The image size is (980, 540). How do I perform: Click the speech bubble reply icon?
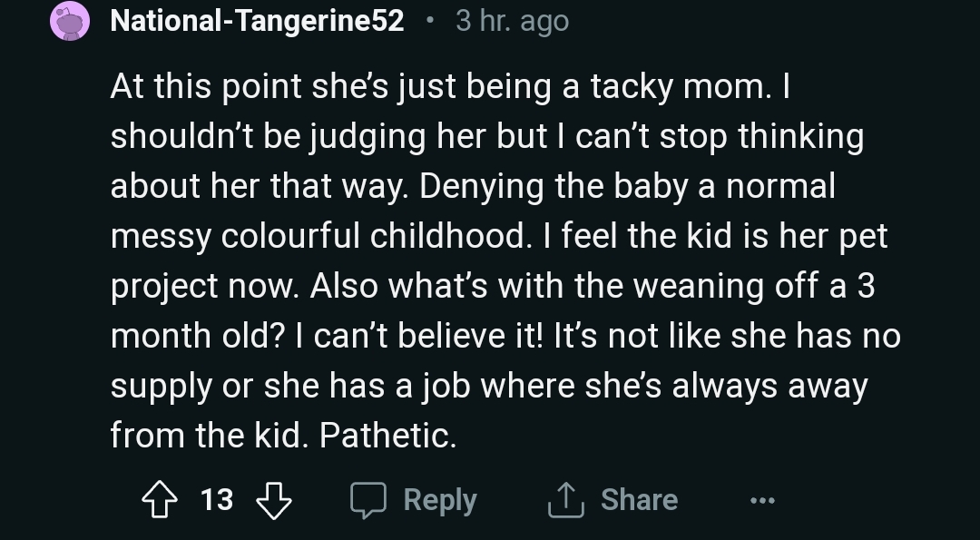click(x=369, y=500)
